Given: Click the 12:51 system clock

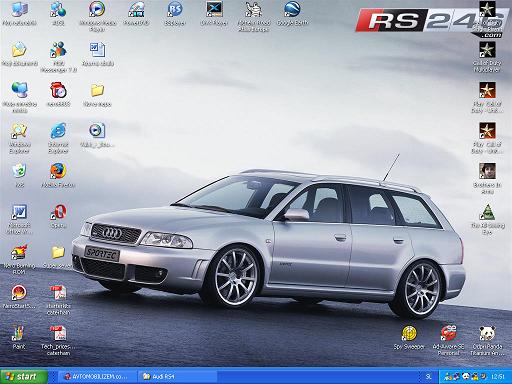Looking at the screenshot, I should coord(498,377).
